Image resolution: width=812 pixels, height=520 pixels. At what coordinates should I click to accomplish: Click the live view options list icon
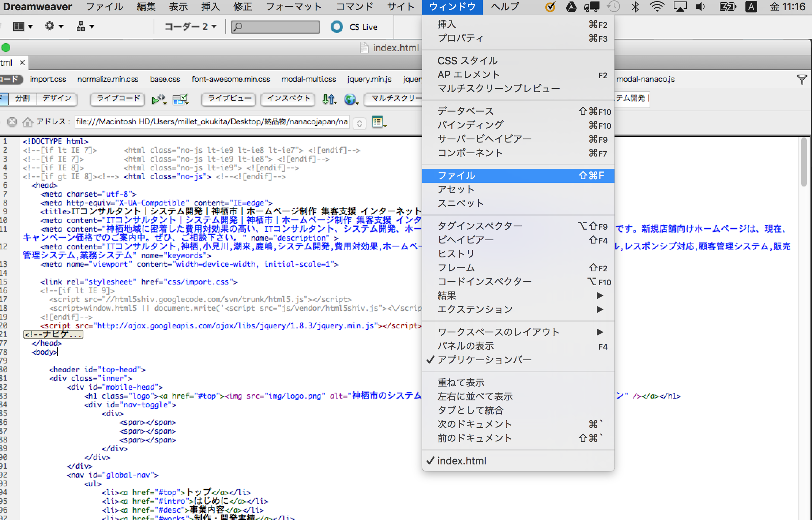379,122
